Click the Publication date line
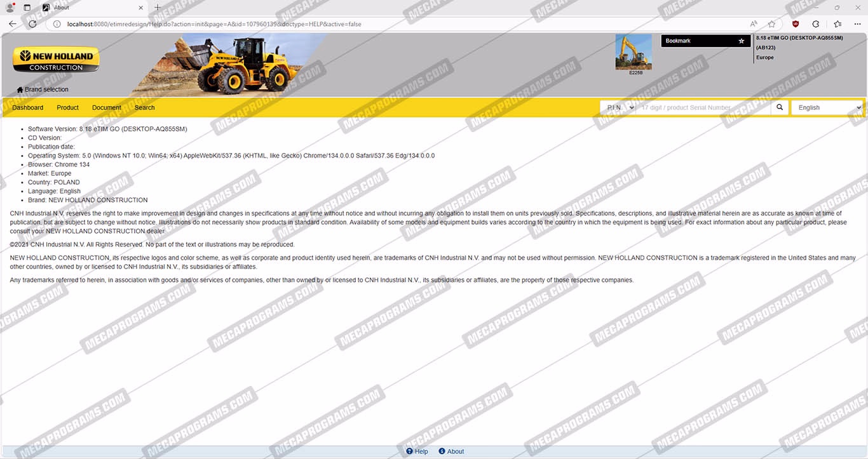The image size is (868, 459). click(x=51, y=147)
